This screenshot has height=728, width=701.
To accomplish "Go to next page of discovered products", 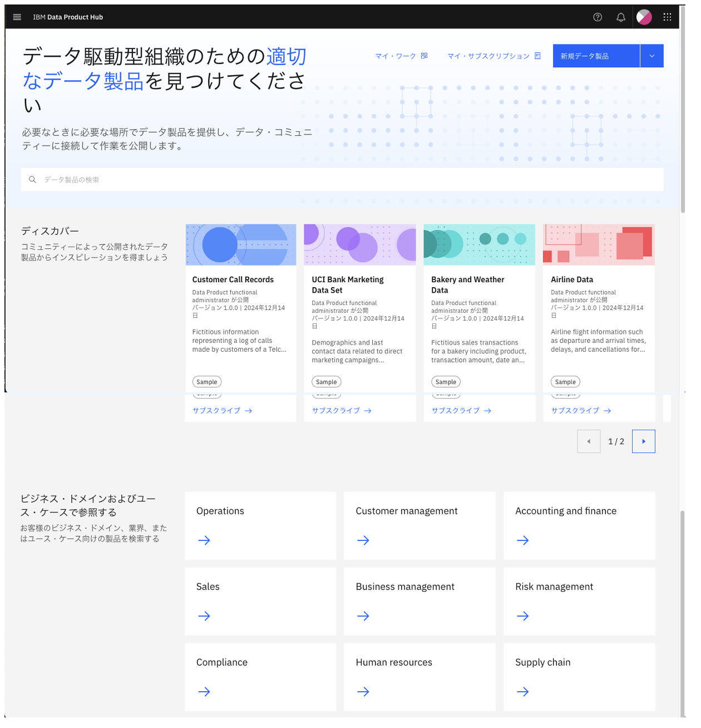I will coord(644,441).
